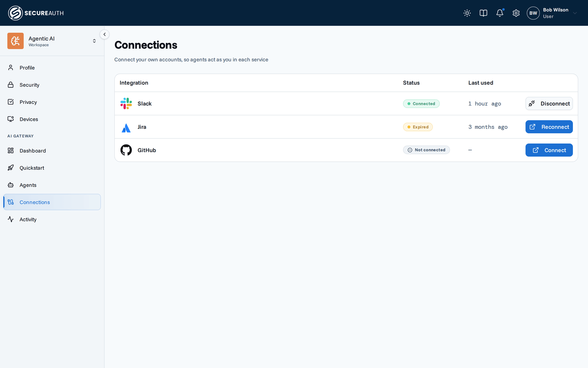
Task: Expand the Bob Wilson user menu chevron
Action: pos(575,13)
